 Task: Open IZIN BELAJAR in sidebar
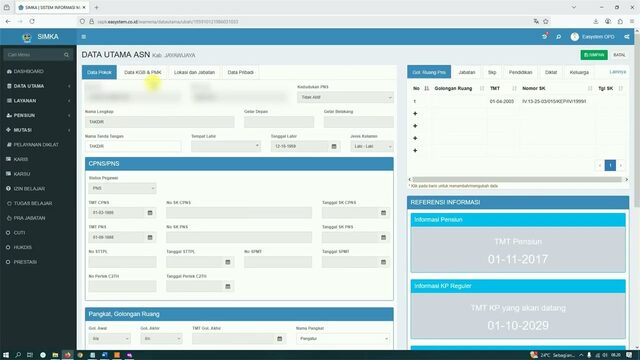click(38, 189)
